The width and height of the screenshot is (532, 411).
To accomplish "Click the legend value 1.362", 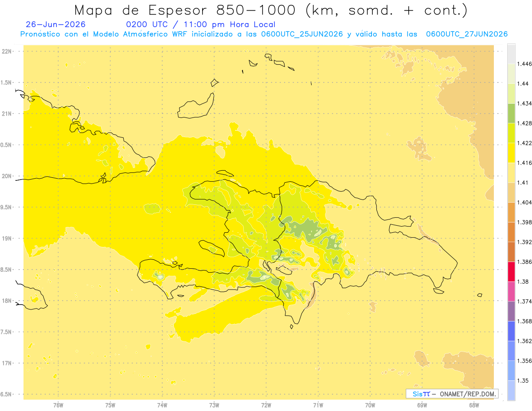I will [524, 341].
